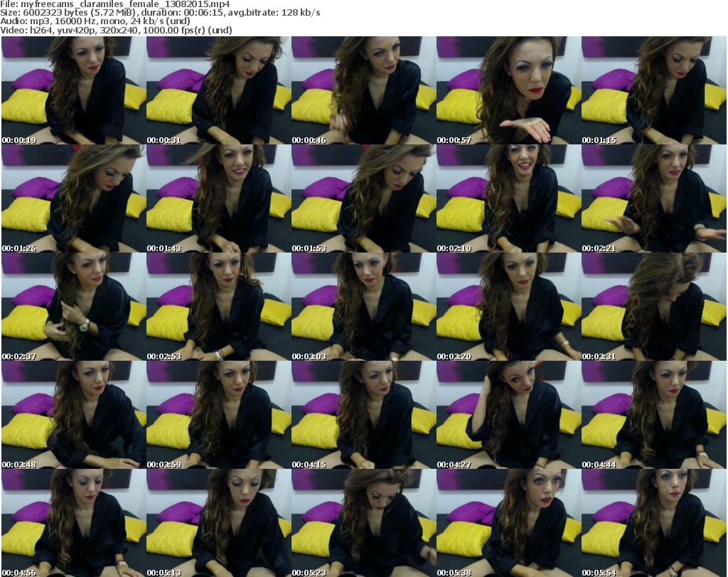Click the thumbnail stamped 00:00:46
Viewport: 728px width, 577px height.
tap(363, 90)
